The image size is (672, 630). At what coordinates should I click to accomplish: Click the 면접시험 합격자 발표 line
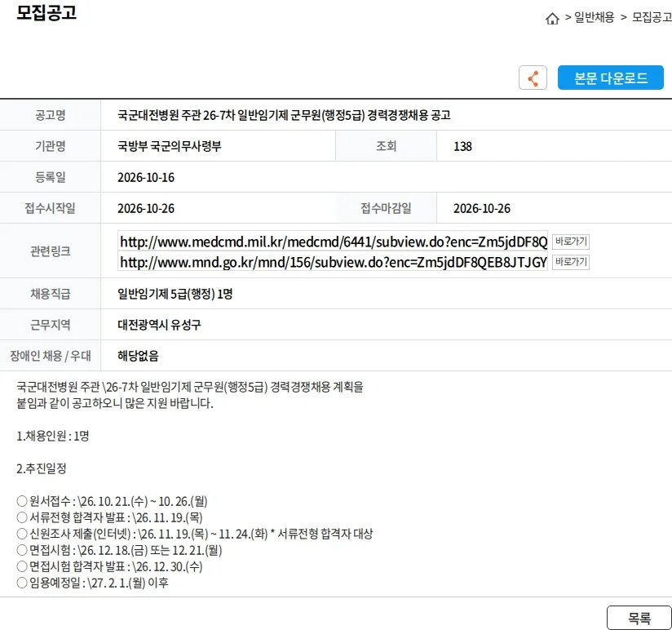tap(109, 566)
